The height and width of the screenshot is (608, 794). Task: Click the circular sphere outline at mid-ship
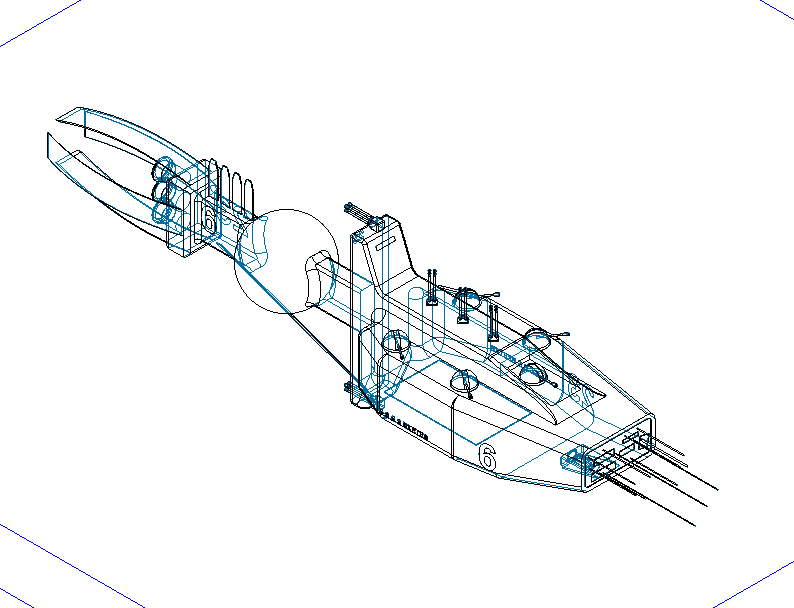tap(283, 262)
